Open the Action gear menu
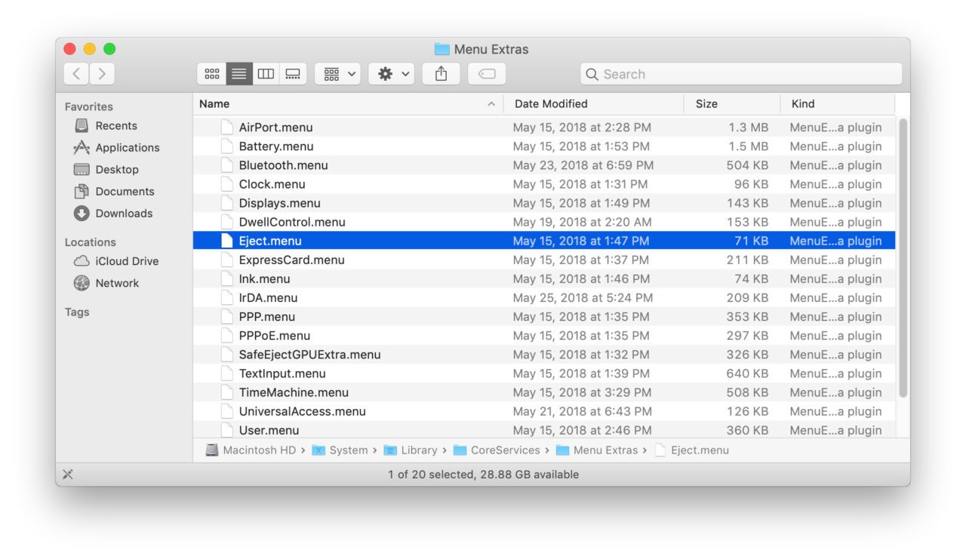 pos(391,73)
